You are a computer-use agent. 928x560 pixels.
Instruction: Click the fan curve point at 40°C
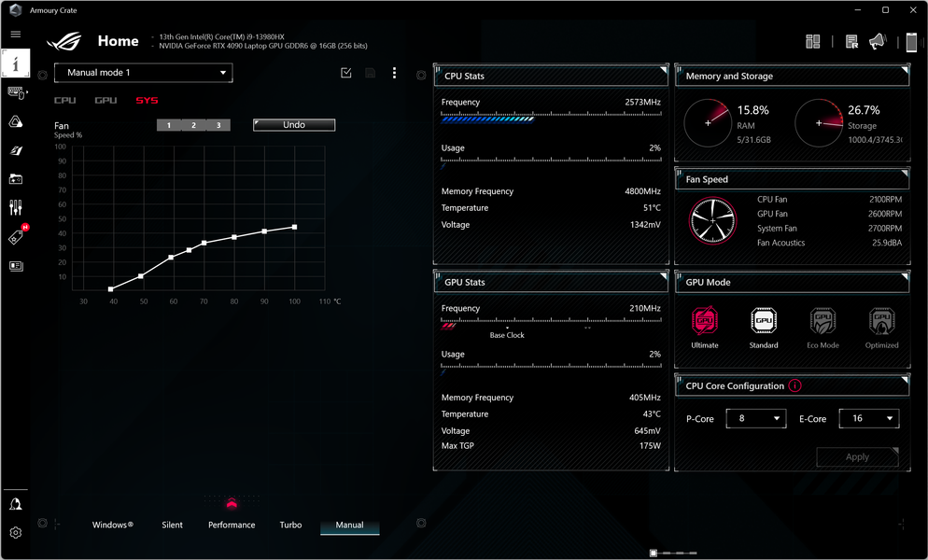[111, 289]
